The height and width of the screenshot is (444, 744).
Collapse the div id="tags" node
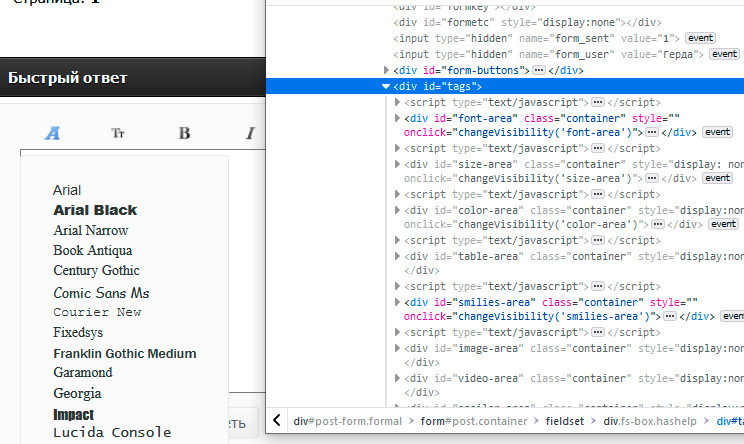point(387,87)
